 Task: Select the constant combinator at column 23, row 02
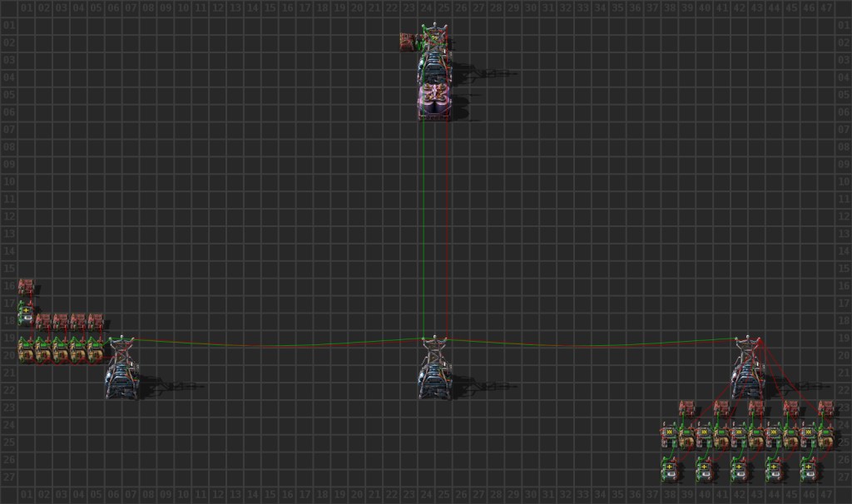point(408,42)
